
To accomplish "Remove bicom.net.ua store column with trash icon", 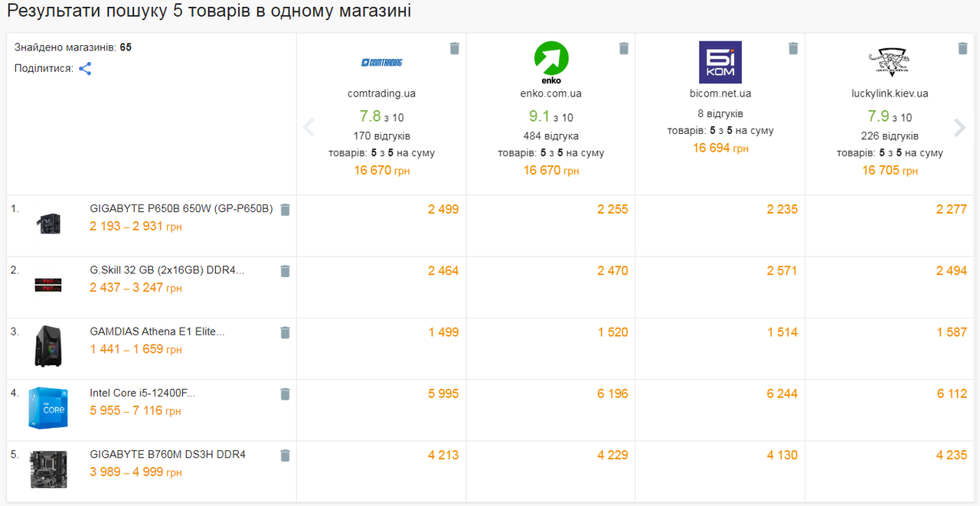I will pyautogui.click(x=794, y=48).
